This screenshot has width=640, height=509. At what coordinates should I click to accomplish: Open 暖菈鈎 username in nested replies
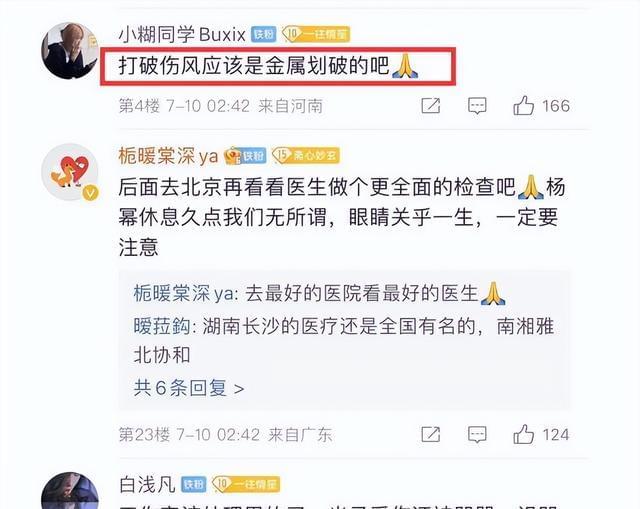tap(162, 326)
